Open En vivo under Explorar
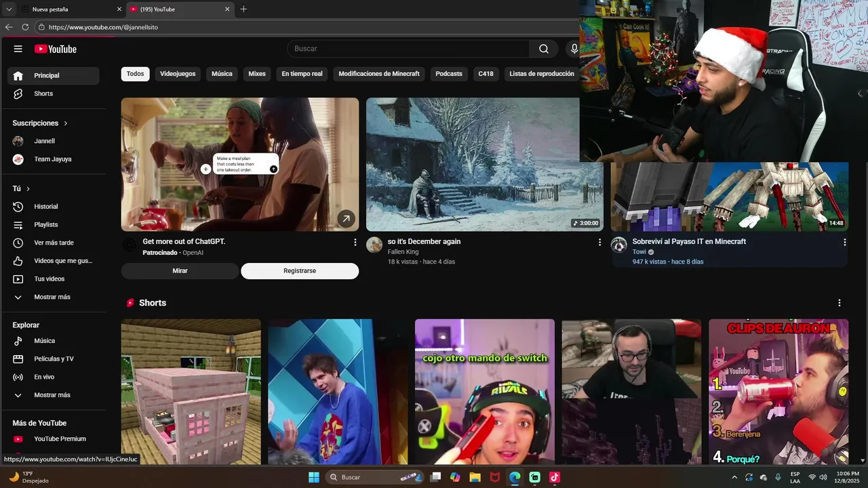This screenshot has height=488, width=868. click(x=53, y=377)
